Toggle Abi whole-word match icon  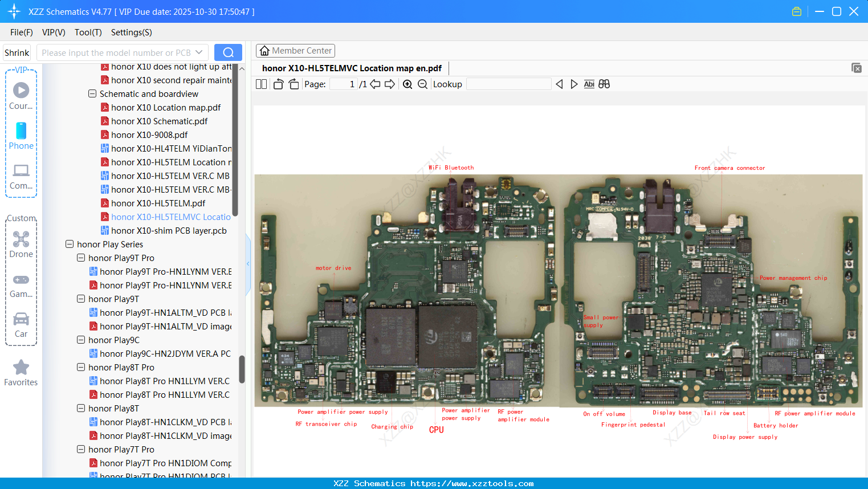[x=589, y=84]
